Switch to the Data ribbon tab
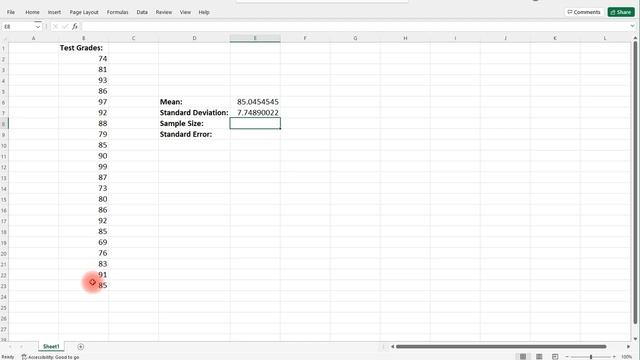The height and width of the screenshot is (360, 640). point(142,12)
